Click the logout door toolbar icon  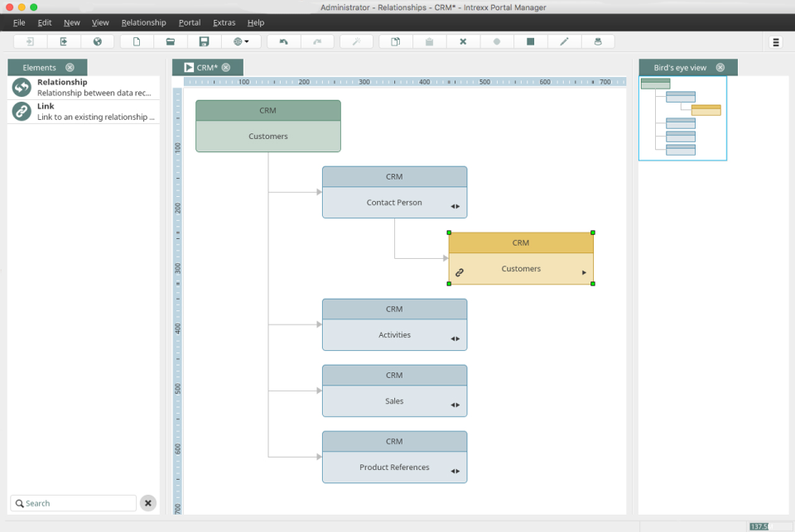click(x=64, y=41)
